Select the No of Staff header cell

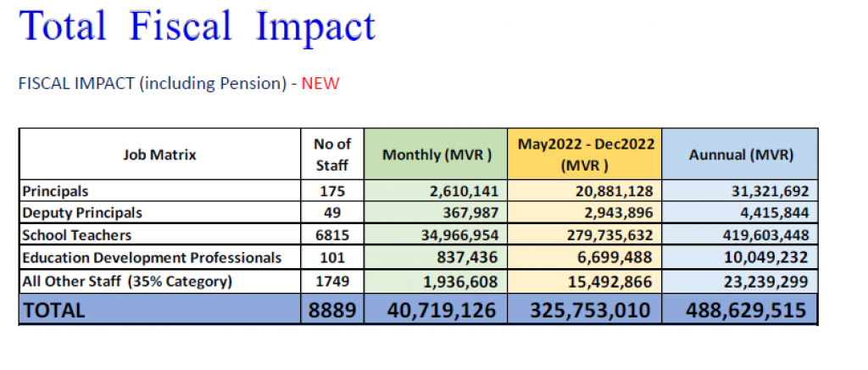332,154
